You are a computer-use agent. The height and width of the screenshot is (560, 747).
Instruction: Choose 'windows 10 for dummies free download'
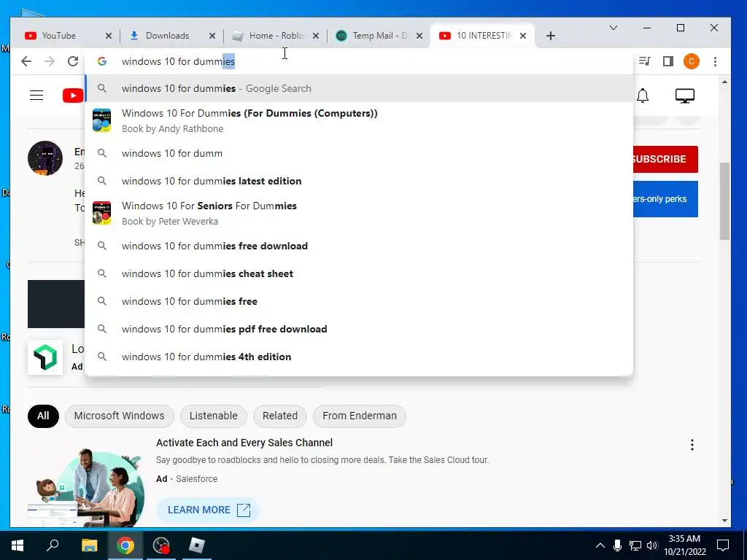pos(359,246)
